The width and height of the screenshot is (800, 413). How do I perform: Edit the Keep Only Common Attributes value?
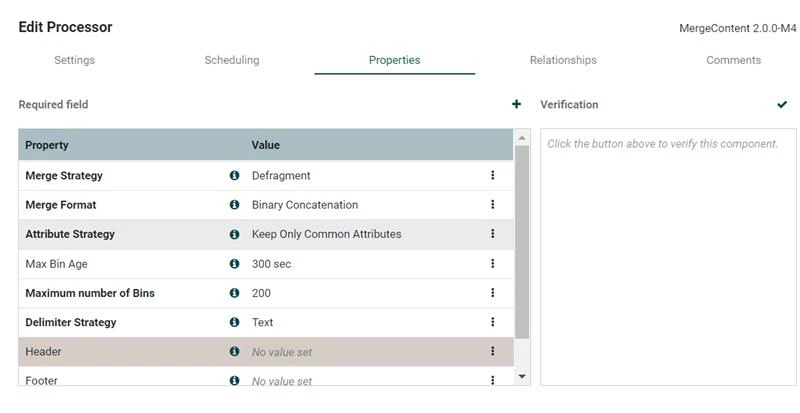327,234
